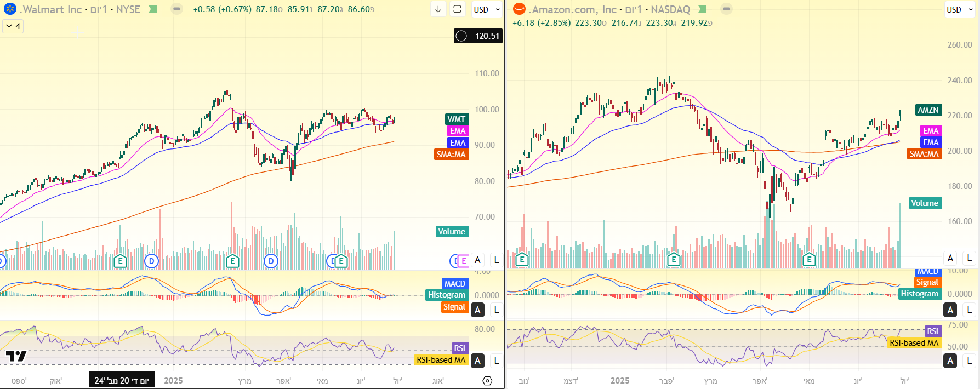Toggle auto scale (A) on the Walmart MACD pane
980x389 pixels.
point(477,310)
